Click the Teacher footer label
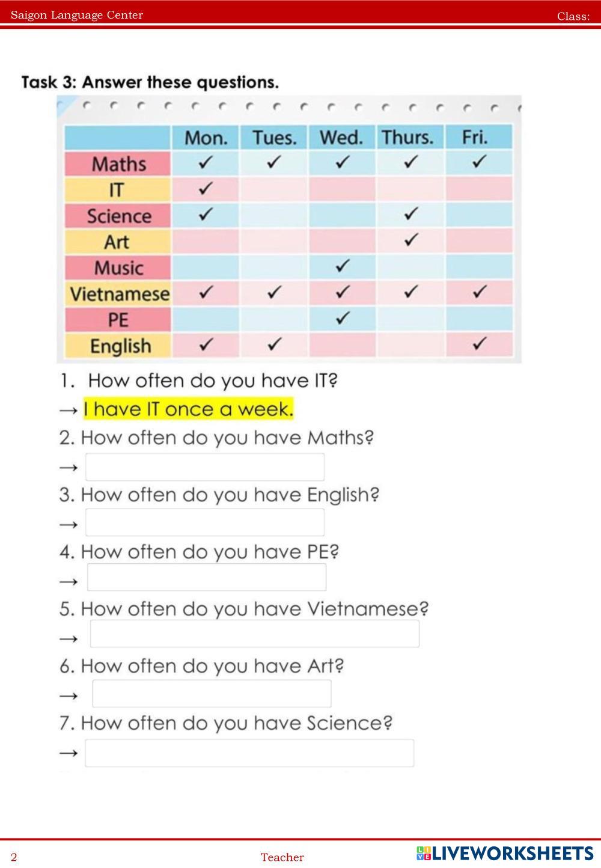This screenshot has width=601, height=868. pos(282,857)
